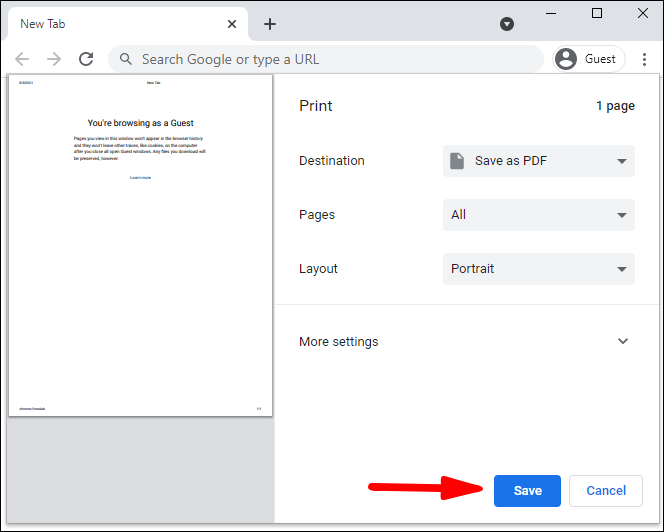This screenshot has width=664, height=532.
Task: Minimize the Chrome window
Action: (x=551, y=14)
